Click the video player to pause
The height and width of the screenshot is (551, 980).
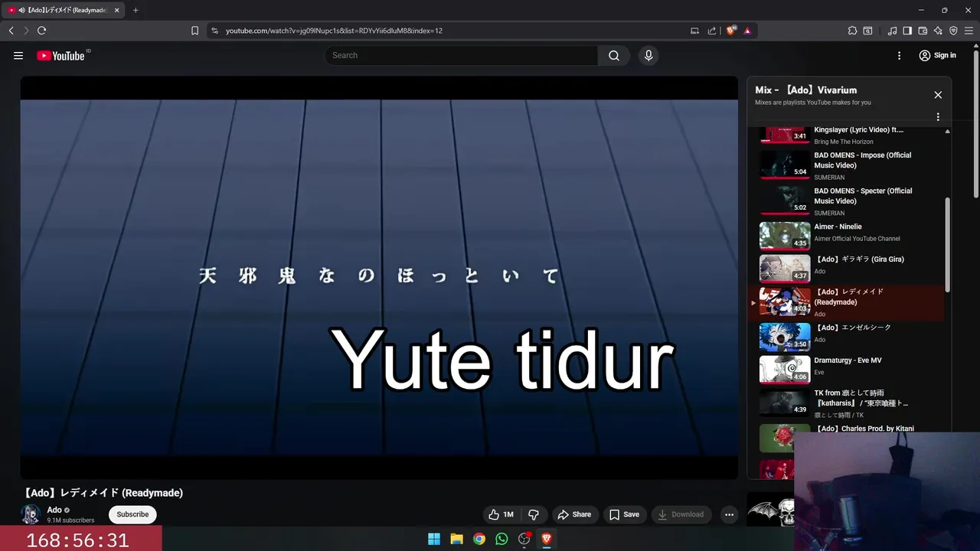point(379,277)
